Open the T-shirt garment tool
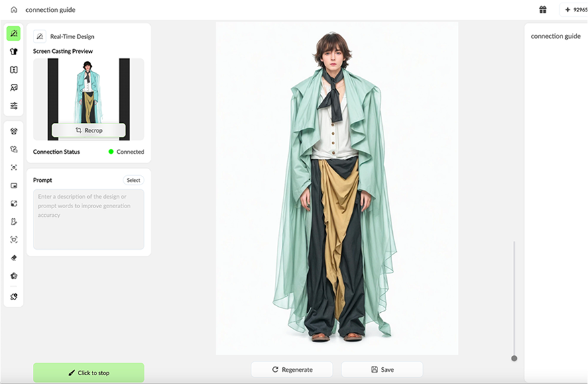Image resolution: width=588 pixels, height=384 pixels. [13, 52]
